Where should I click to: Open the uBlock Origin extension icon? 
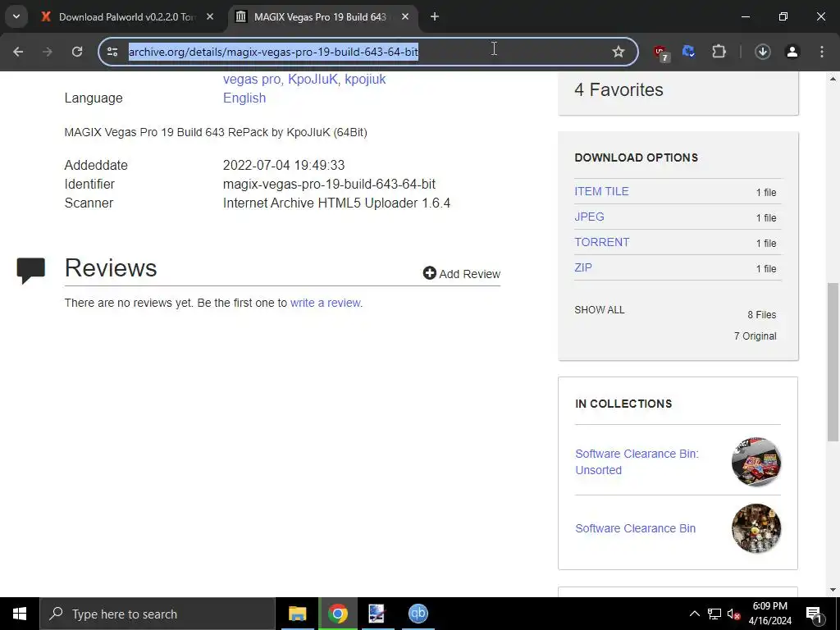(x=660, y=52)
